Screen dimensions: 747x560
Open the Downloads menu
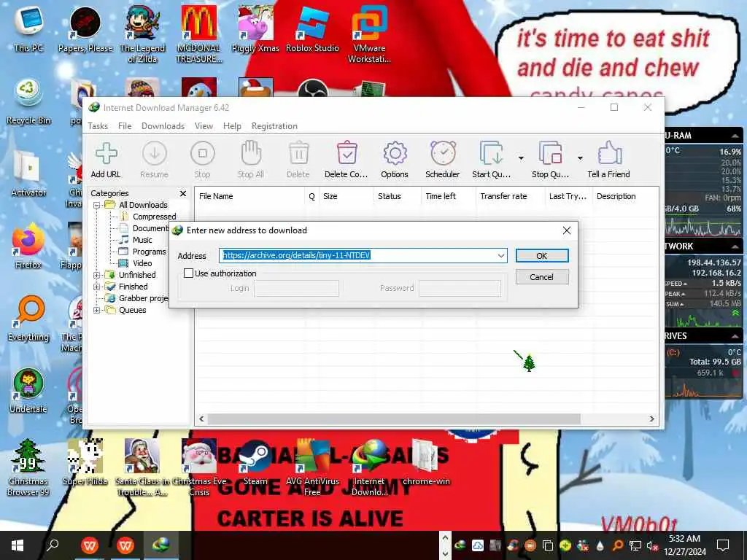click(163, 126)
